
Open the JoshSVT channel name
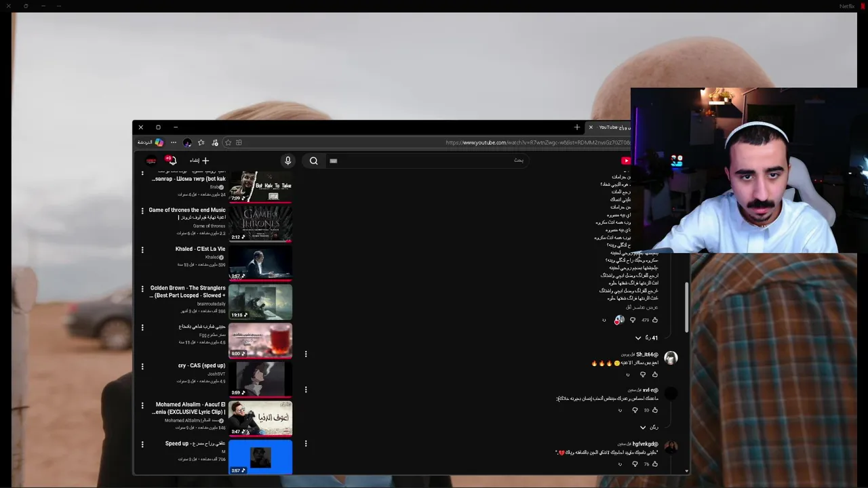pos(216,373)
